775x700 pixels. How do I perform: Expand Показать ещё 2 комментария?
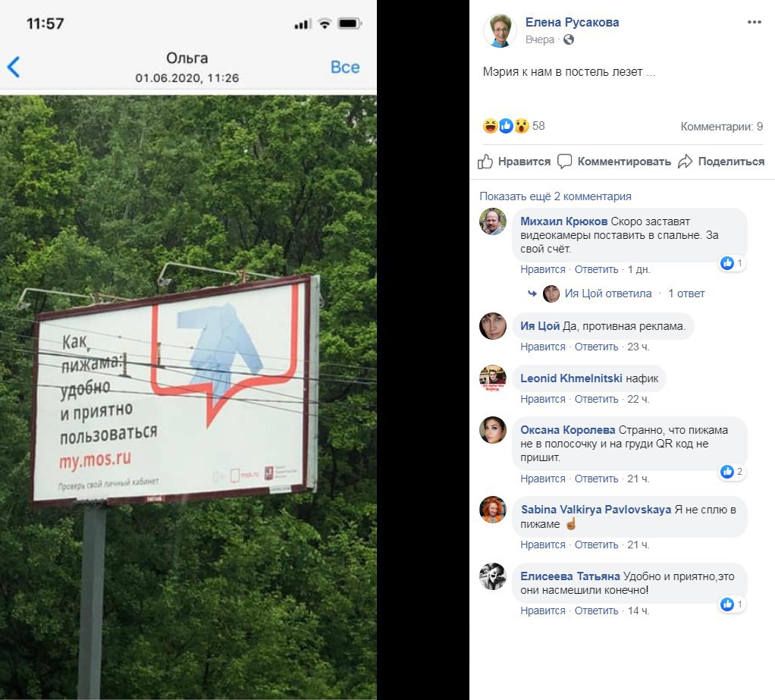(555, 196)
